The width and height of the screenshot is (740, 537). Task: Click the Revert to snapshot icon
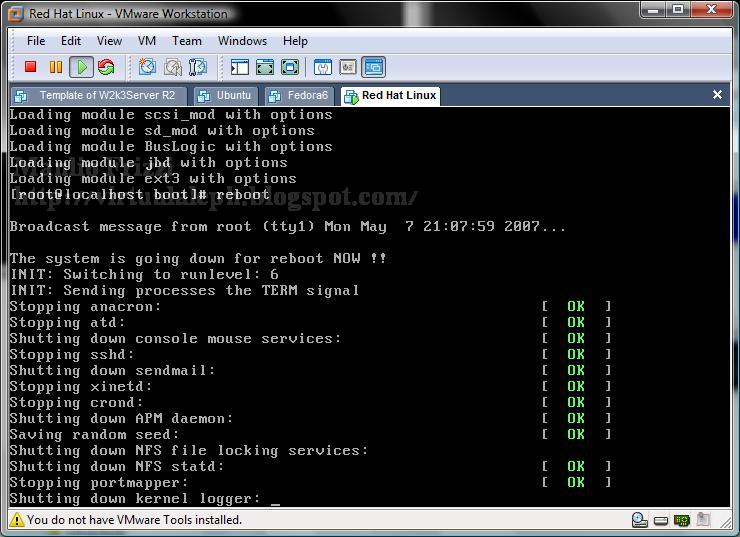(x=173, y=67)
